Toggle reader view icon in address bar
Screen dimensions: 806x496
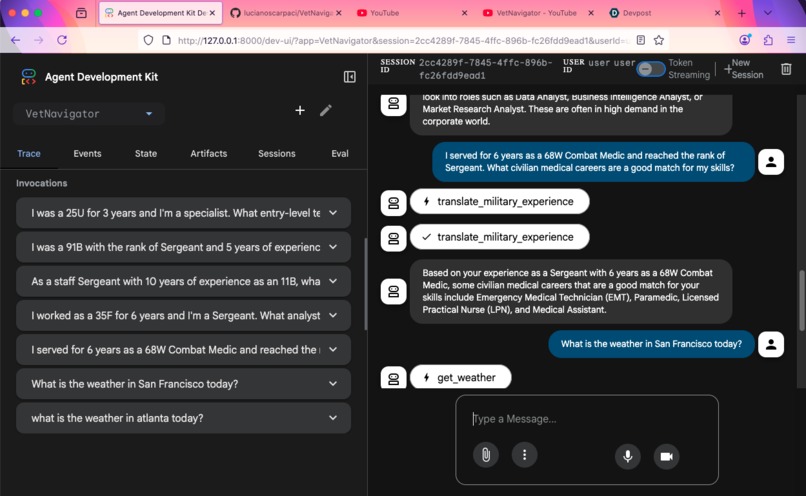tap(640, 40)
